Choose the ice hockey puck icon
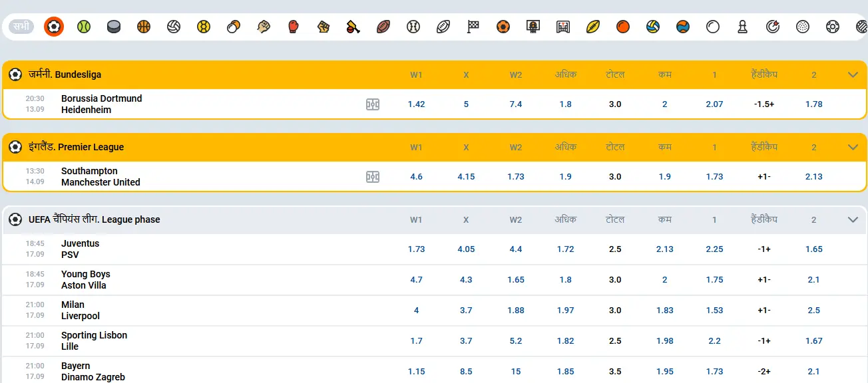 114,27
